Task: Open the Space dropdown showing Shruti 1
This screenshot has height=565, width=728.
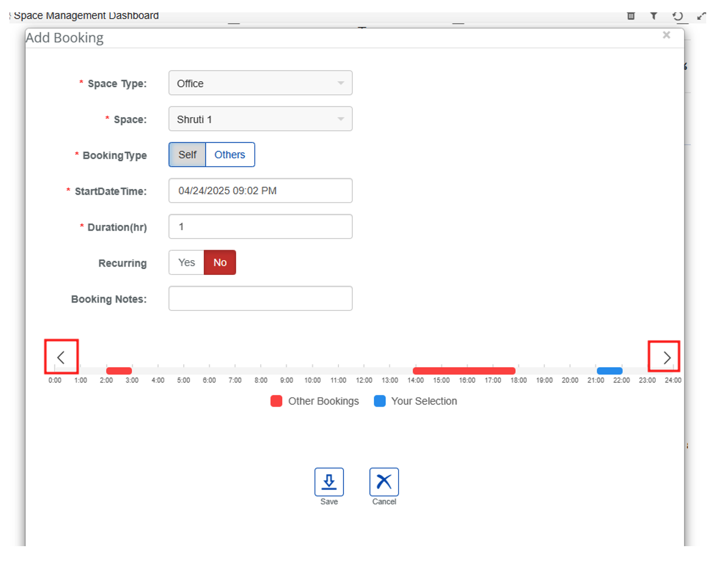Action: click(260, 119)
